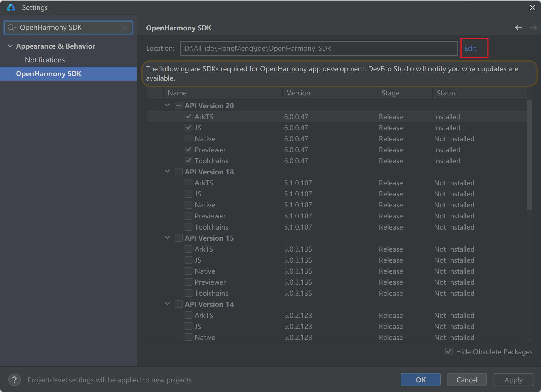541x392 pixels.
Task: Collapse the API Version 20 group
Action: (x=167, y=105)
